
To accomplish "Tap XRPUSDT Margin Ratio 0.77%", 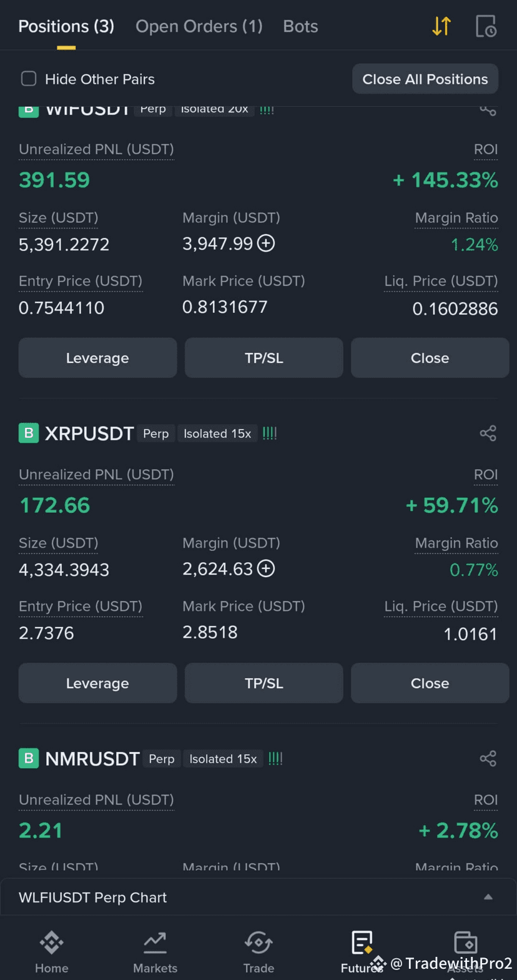I will click(474, 570).
